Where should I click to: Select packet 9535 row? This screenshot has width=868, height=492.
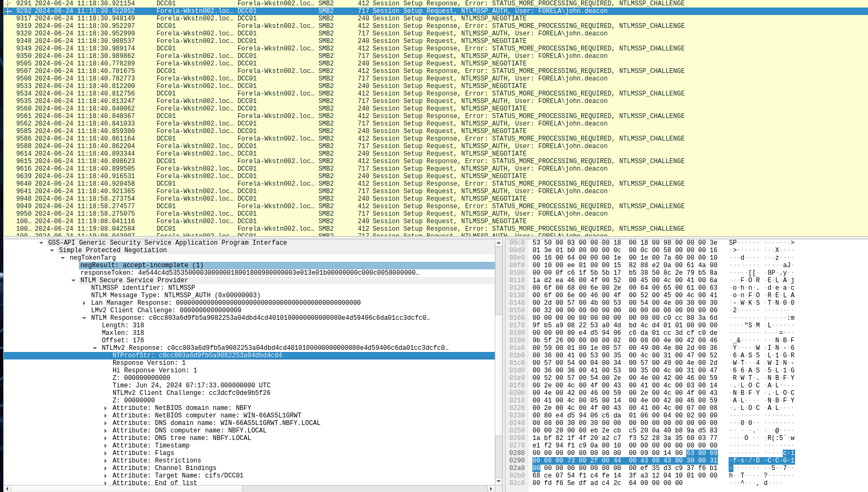coord(435,101)
